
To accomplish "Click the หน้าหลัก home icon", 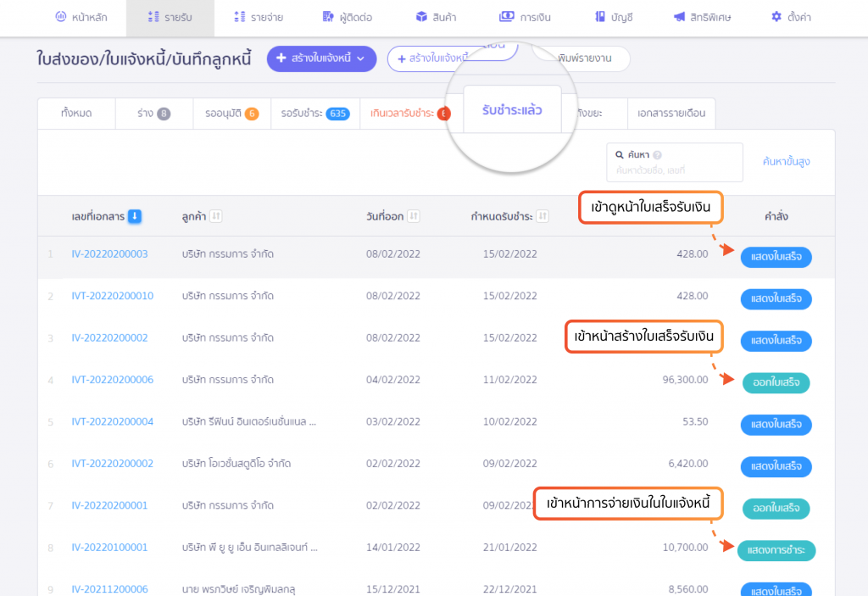I will (x=60, y=17).
